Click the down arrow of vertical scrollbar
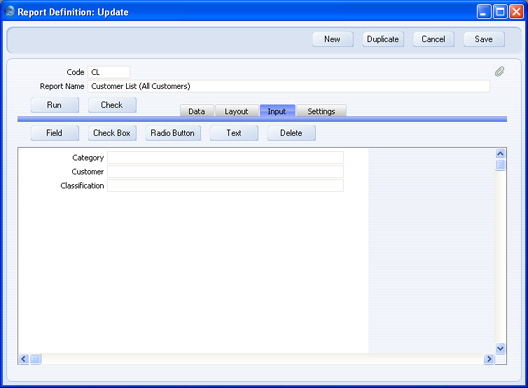This screenshot has height=388, width=528. [500, 349]
